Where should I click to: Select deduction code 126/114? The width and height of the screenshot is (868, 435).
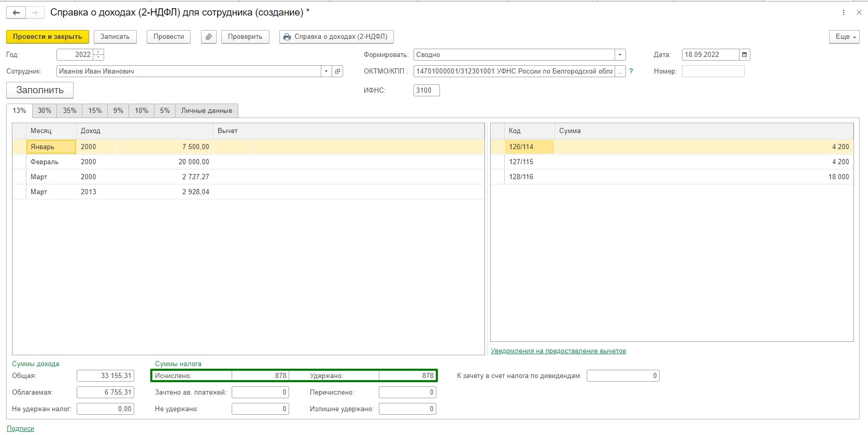pos(529,147)
